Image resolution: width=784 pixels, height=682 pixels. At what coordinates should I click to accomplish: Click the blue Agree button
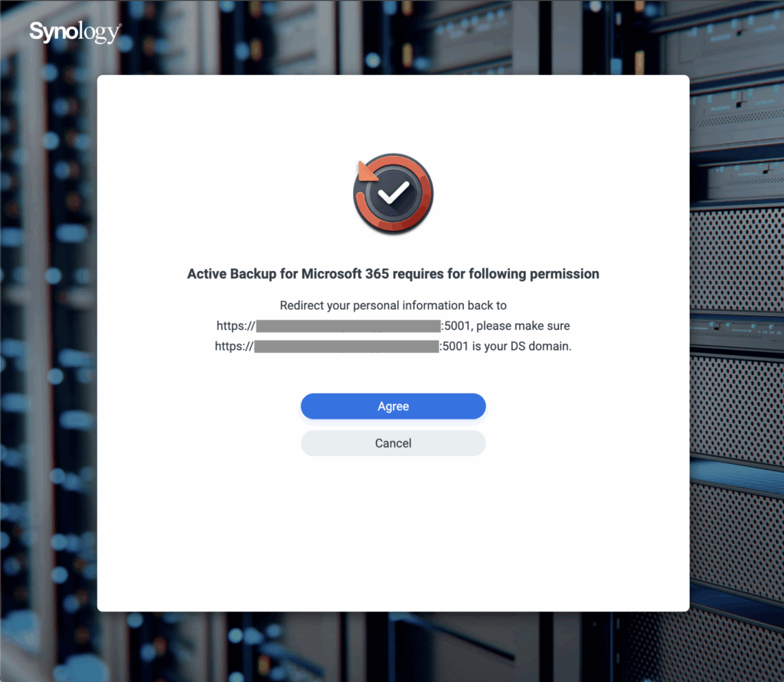click(x=393, y=406)
